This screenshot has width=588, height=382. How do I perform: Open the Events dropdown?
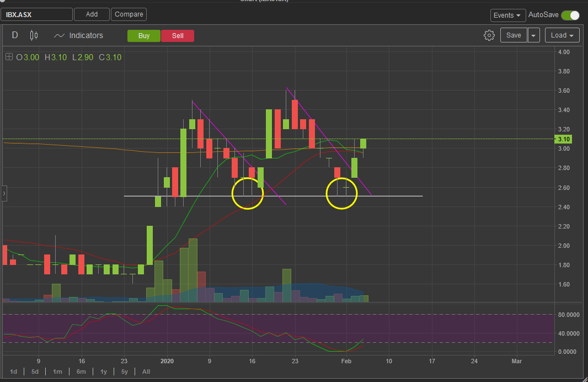[508, 15]
